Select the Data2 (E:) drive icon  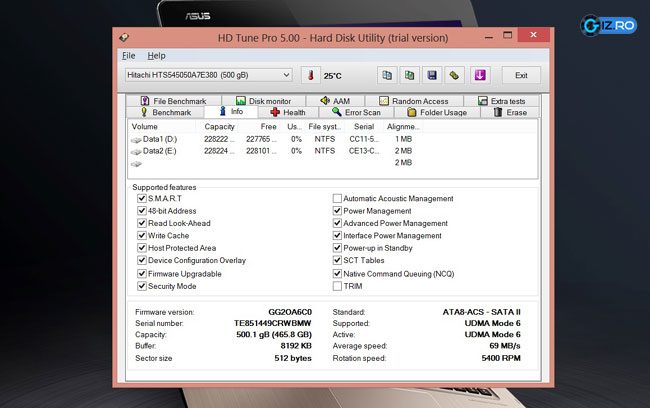click(136, 152)
